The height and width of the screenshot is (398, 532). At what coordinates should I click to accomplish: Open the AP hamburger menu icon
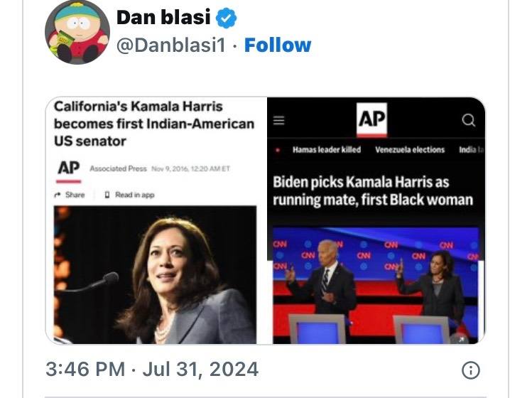279,120
